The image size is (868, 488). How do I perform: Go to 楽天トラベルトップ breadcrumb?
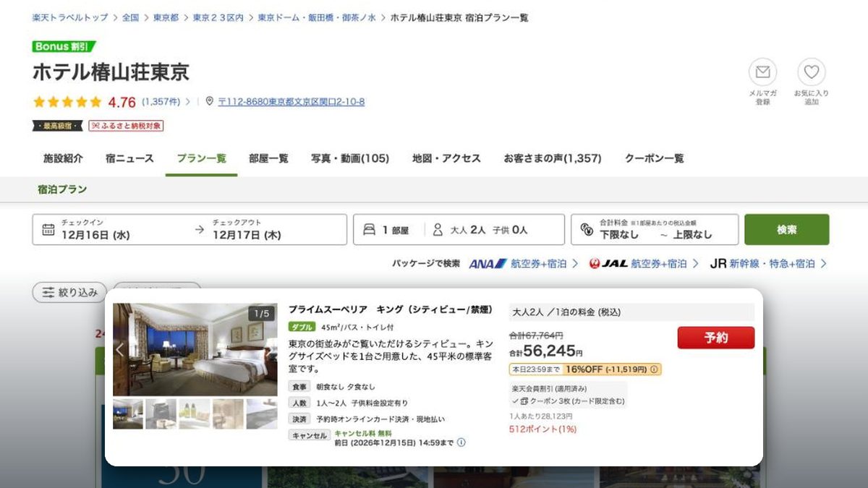tap(70, 17)
